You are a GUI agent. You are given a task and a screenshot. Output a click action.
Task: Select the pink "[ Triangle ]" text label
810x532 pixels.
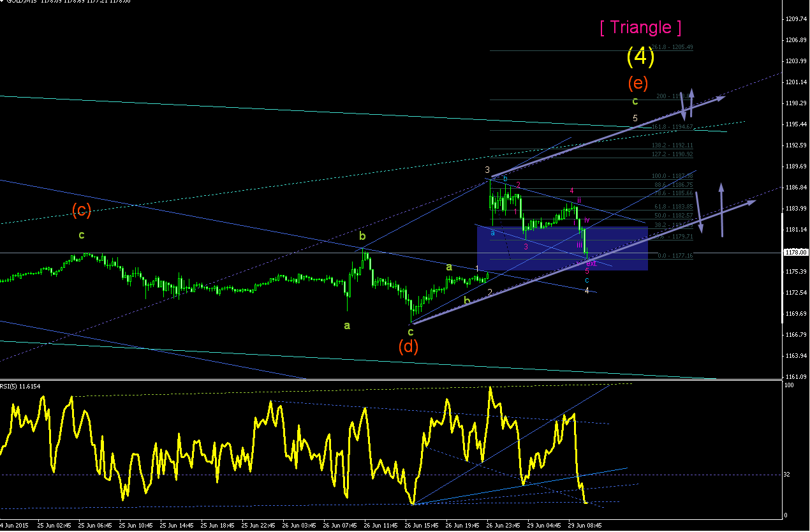tap(640, 27)
